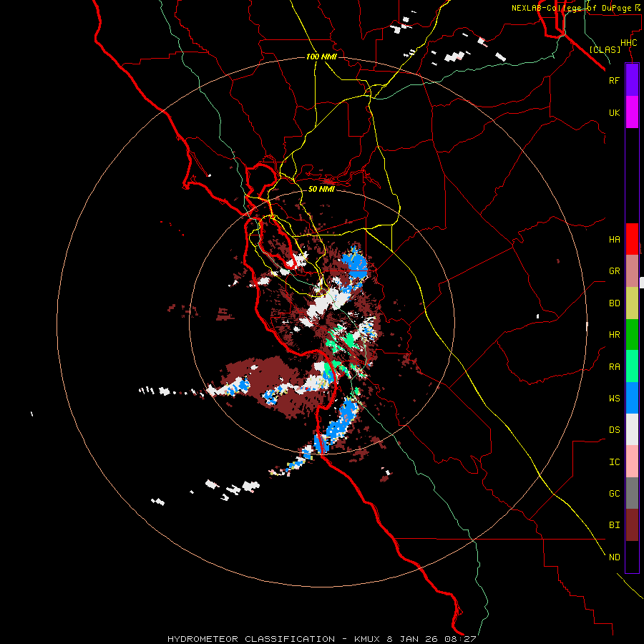Pick the light green RA legend swatch
This screenshot has width=644, height=644.
(x=632, y=366)
